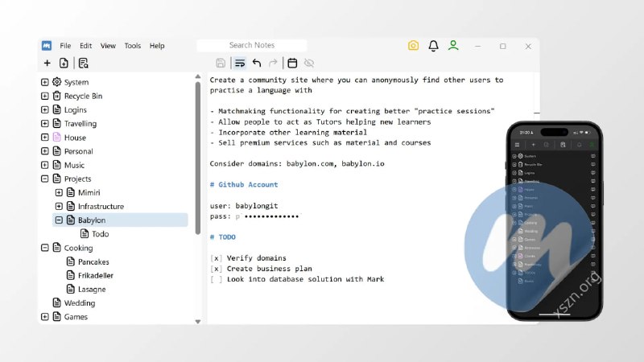This screenshot has width=644, height=362.
Task: Collapse the Cooking tree node
Action: (45, 248)
